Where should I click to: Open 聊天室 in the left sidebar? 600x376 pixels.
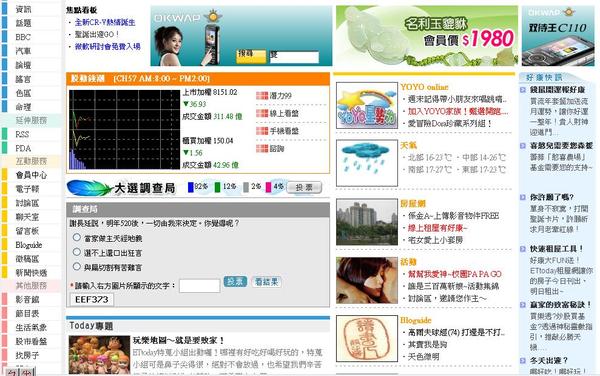click(x=27, y=217)
